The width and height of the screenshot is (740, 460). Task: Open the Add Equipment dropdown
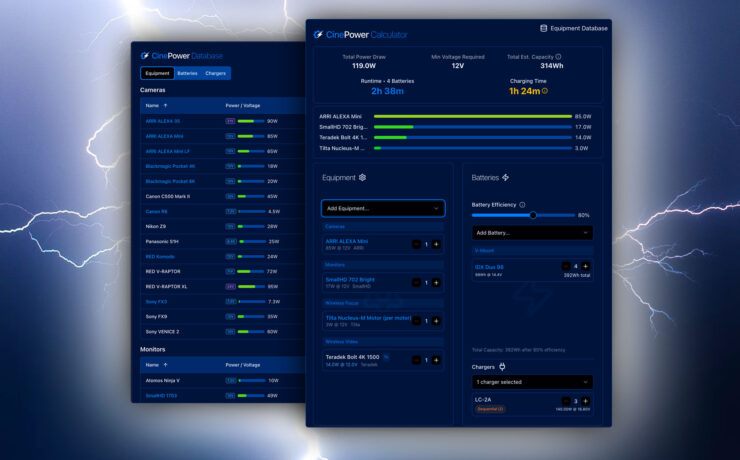coord(383,208)
